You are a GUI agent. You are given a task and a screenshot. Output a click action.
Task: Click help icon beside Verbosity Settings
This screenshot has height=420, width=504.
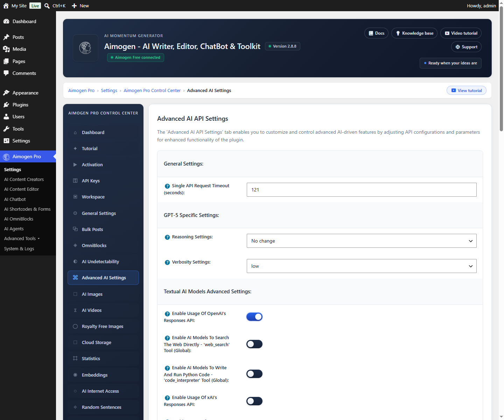tap(167, 262)
